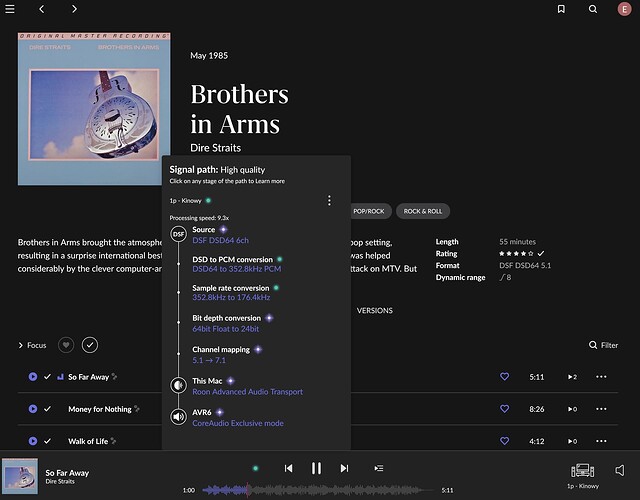
Task: Toggle the checkmark library focus filter
Action: (90, 345)
